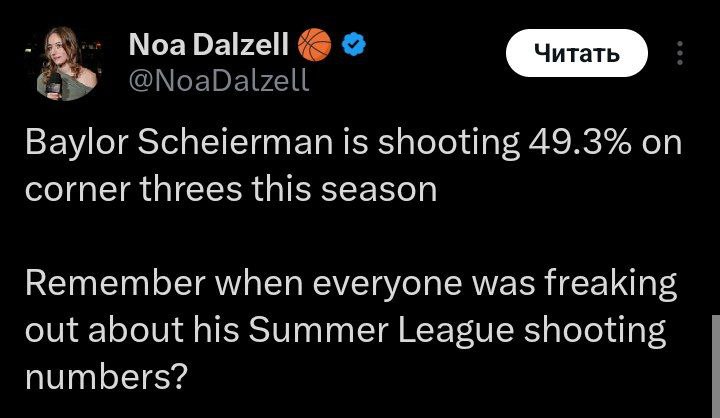The width and height of the screenshot is (720, 418).
Task: Click the scrollbar on the right edge
Action: [x=714, y=362]
